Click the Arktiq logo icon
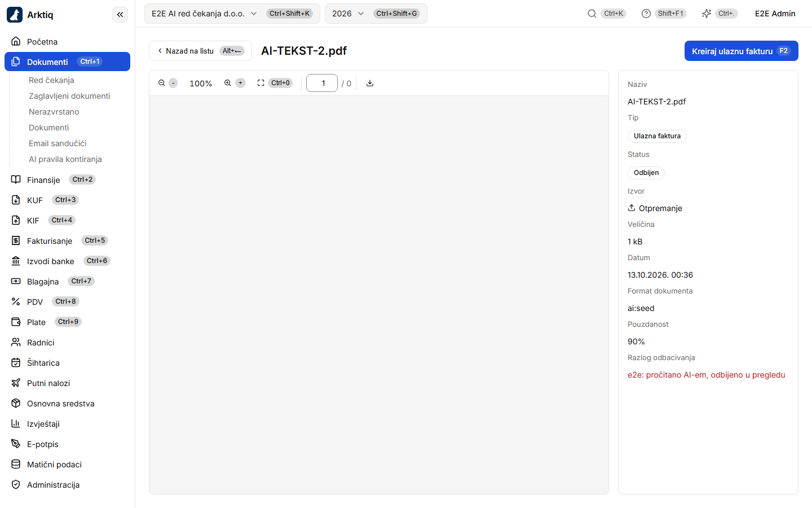Image resolution: width=812 pixels, height=508 pixels. 15,15
